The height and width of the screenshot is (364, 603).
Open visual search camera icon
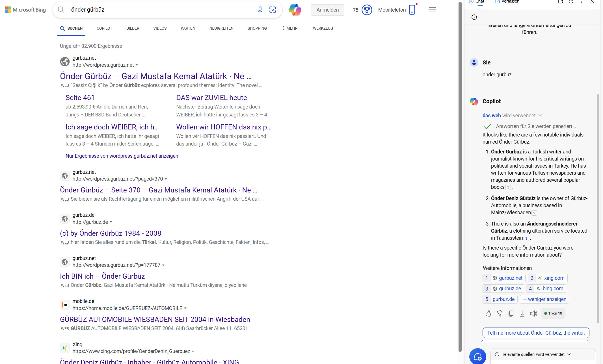pyautogui.click(x=273, y=10)
